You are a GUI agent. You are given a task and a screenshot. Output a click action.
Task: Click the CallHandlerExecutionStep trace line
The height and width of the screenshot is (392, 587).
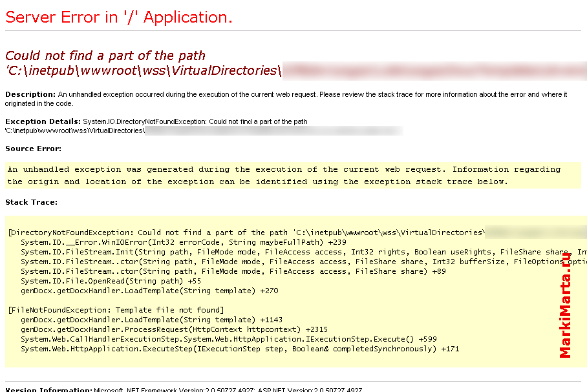coord(229,339)
